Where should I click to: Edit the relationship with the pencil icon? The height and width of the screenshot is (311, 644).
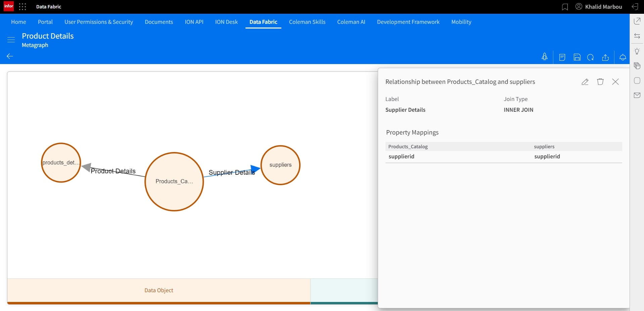(x=585, y=82)
